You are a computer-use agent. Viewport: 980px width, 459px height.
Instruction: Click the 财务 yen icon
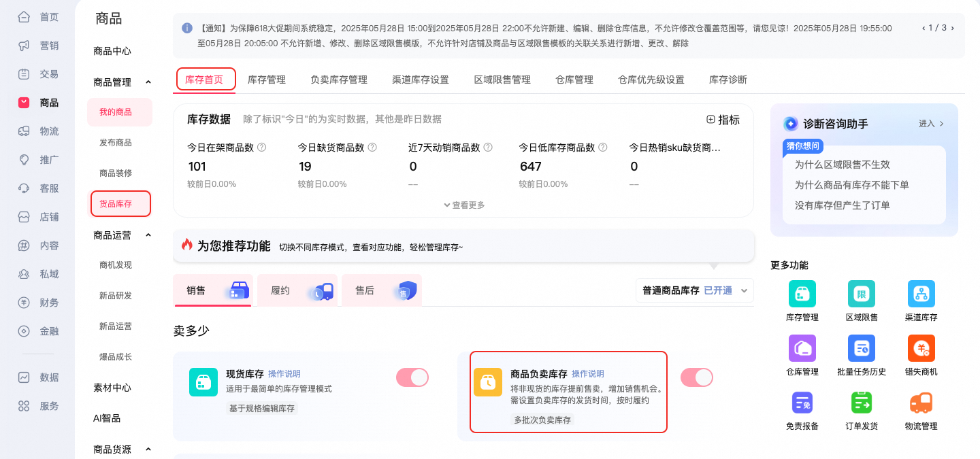click(x=24, y=303)
